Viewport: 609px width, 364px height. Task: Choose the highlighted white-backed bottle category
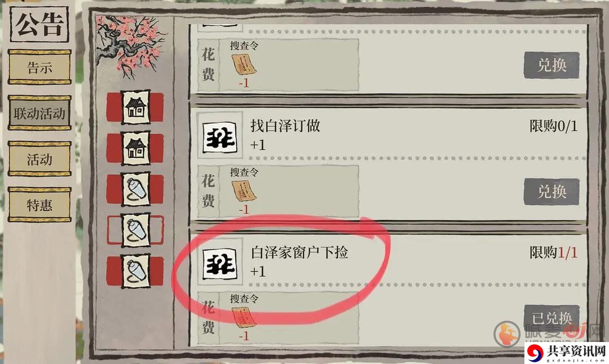(x=135, y=230)
